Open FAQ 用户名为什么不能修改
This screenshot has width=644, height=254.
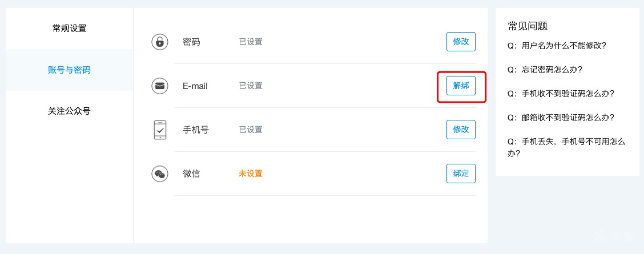pos(557,46)
